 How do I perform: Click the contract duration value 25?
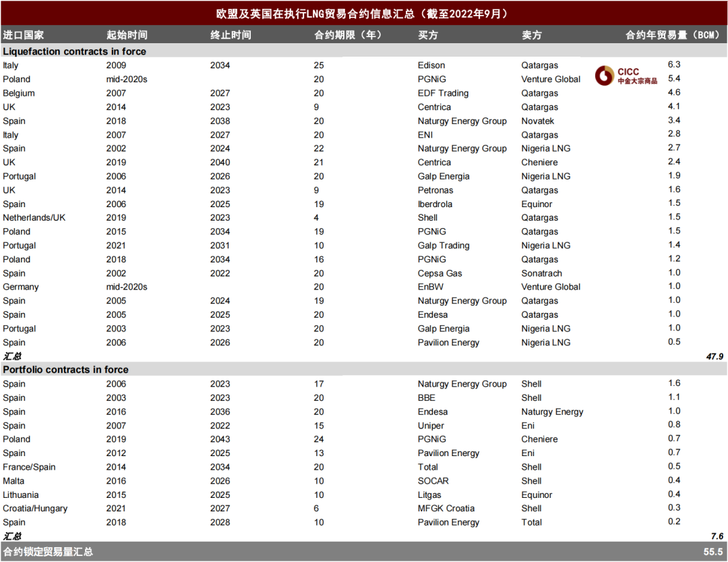(318, 65)
